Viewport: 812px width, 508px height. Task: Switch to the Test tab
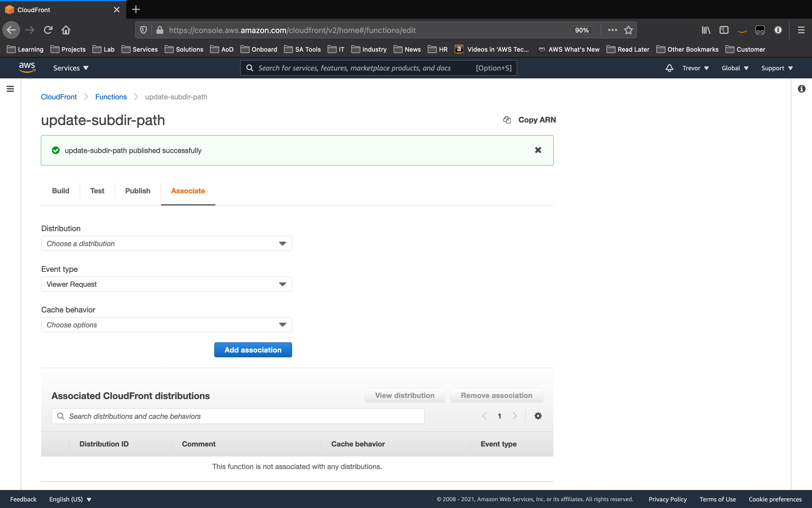tap(97, 191)
